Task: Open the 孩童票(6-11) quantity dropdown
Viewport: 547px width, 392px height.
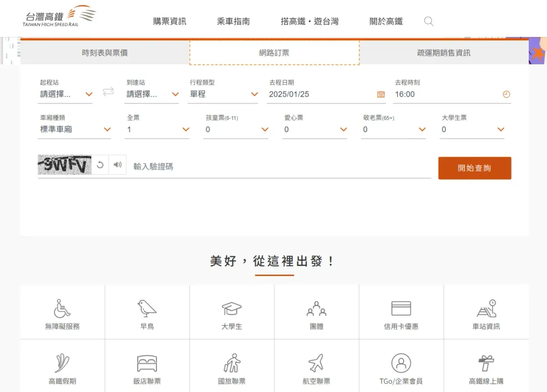Action: [236, 129]
